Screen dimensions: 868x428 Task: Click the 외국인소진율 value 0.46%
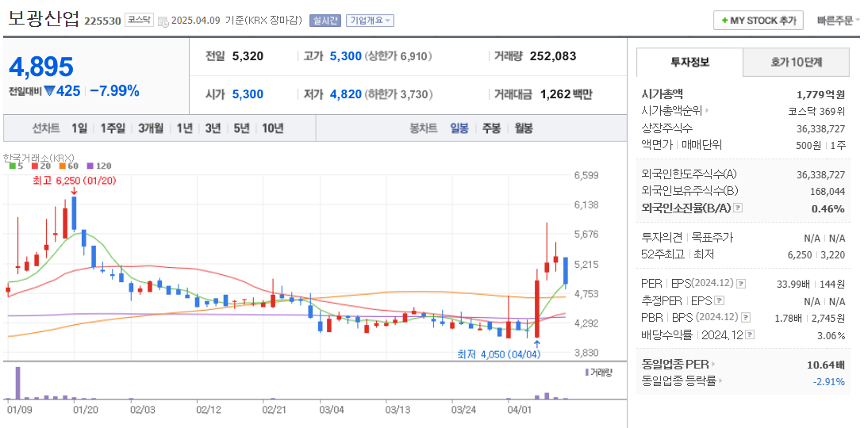tap(828, 208)
